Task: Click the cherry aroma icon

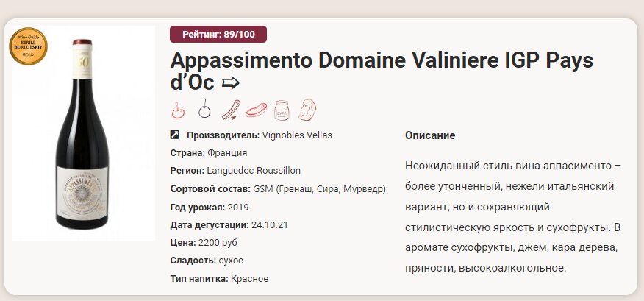Action: [178, 110]
